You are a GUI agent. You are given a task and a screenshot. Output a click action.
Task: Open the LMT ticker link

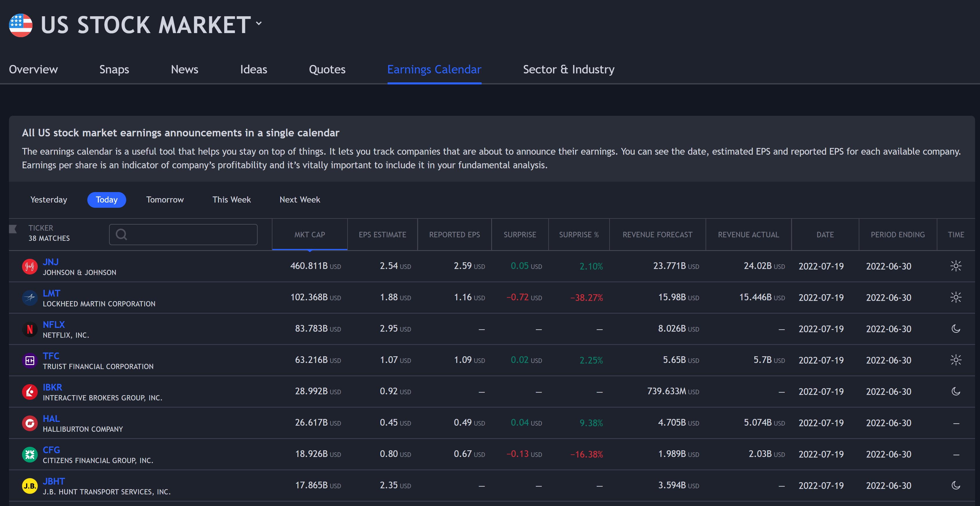coord(51,293)
